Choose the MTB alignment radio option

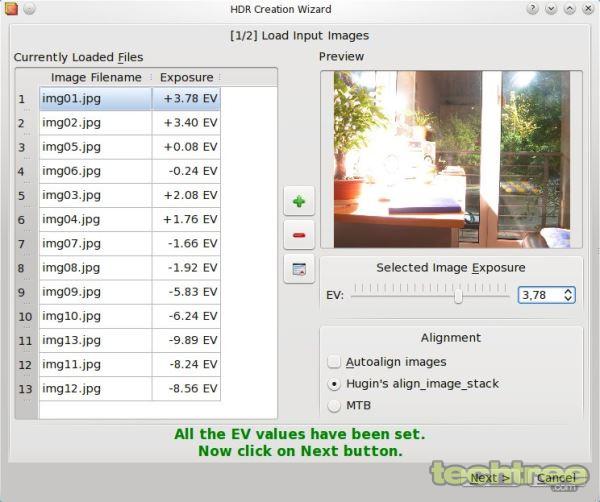tap(334, 406)
